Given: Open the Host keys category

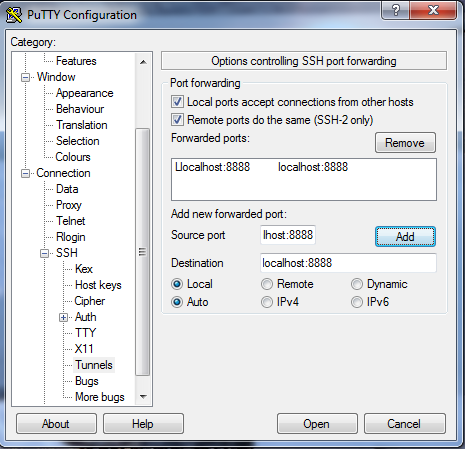Looking at the screenshot, I should click(x=98, y=285).
